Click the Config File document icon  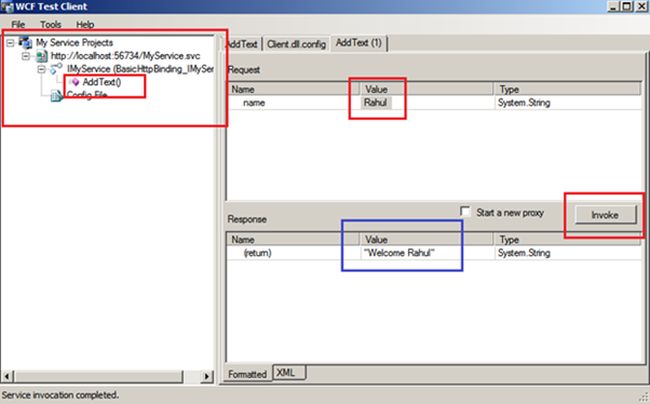56,96
